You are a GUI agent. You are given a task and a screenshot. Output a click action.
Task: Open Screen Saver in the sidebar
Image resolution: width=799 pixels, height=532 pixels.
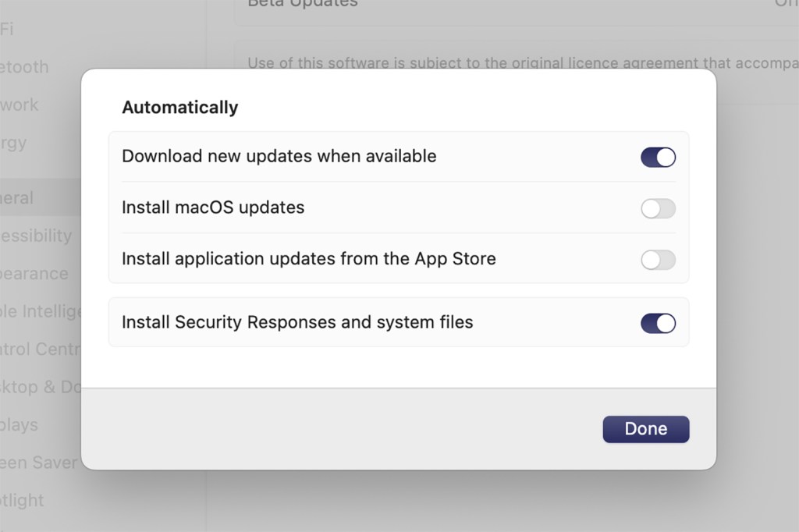(x=39, y=463)
